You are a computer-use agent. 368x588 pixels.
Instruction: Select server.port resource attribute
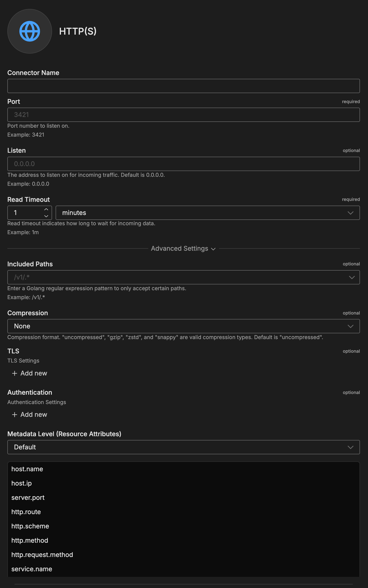(28, 498)
